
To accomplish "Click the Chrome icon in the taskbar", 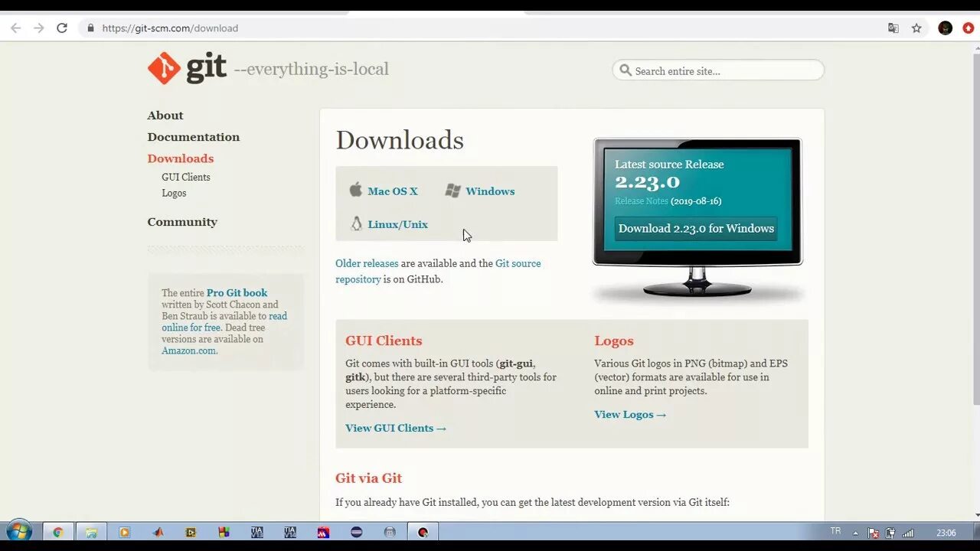I will (57, 532).
